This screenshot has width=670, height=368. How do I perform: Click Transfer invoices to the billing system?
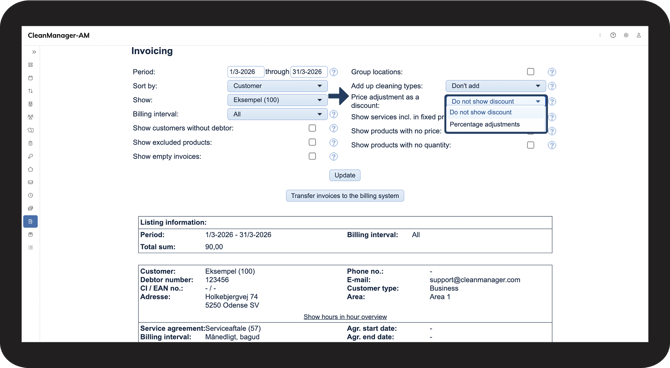pyautogui.click(x=345, y=196)
